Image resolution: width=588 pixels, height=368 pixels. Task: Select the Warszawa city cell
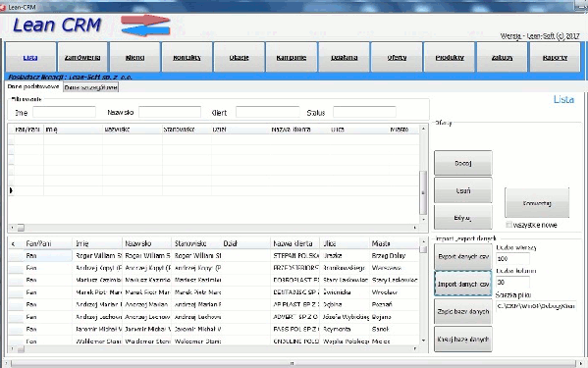pyautogui.click(x=394, y=268)
